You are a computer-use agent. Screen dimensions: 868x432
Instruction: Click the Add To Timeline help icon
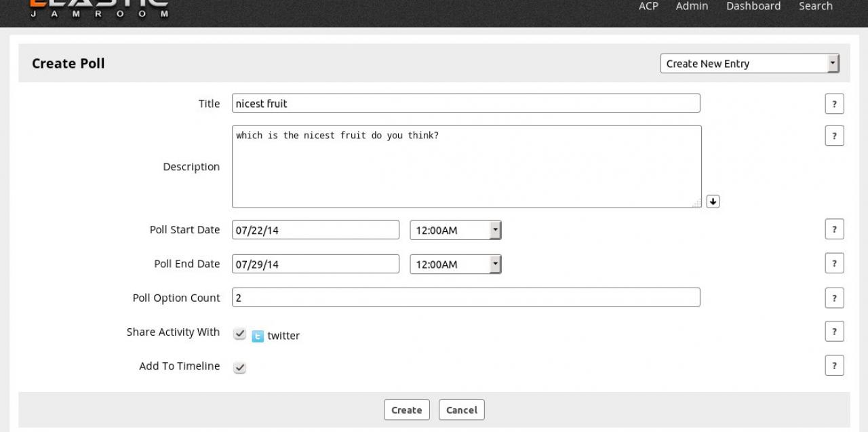pyautogui.click(x=834, y=366)
